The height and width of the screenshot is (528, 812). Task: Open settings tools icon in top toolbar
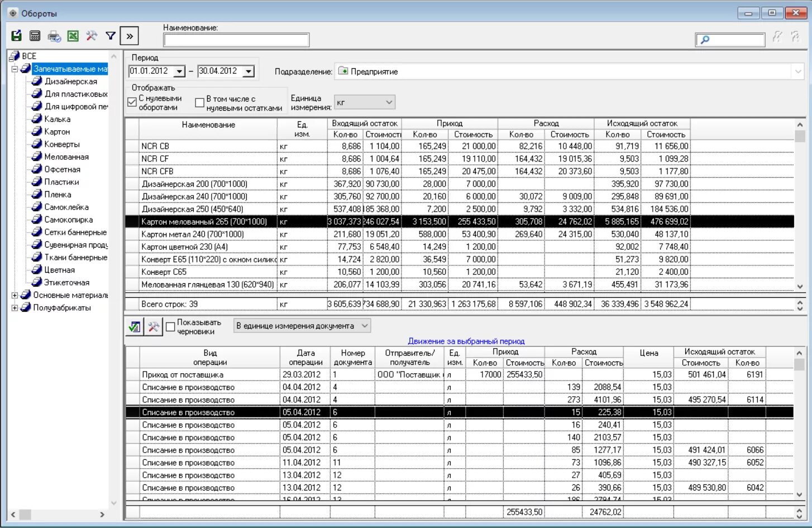tap(92, 36)
